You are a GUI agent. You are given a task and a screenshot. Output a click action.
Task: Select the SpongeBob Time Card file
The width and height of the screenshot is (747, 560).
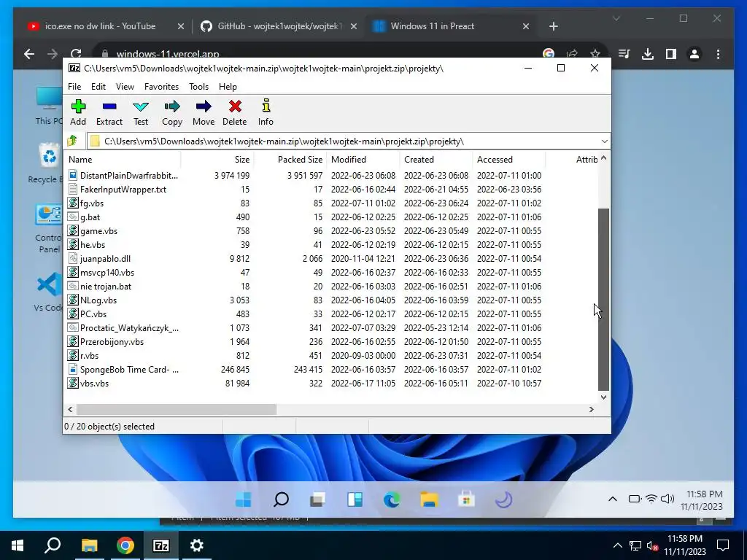tap(330, 369)
